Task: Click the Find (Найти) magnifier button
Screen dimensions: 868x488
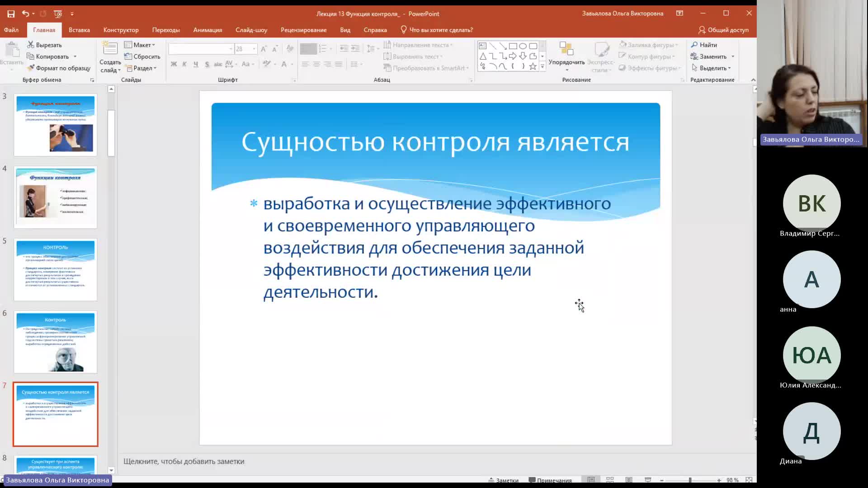Action: point(704,45)
